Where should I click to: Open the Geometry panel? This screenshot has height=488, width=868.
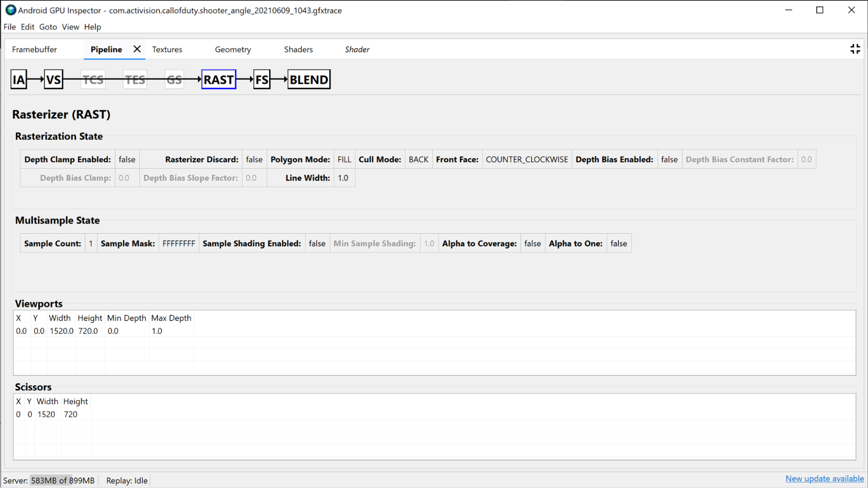tap(233, 49)
